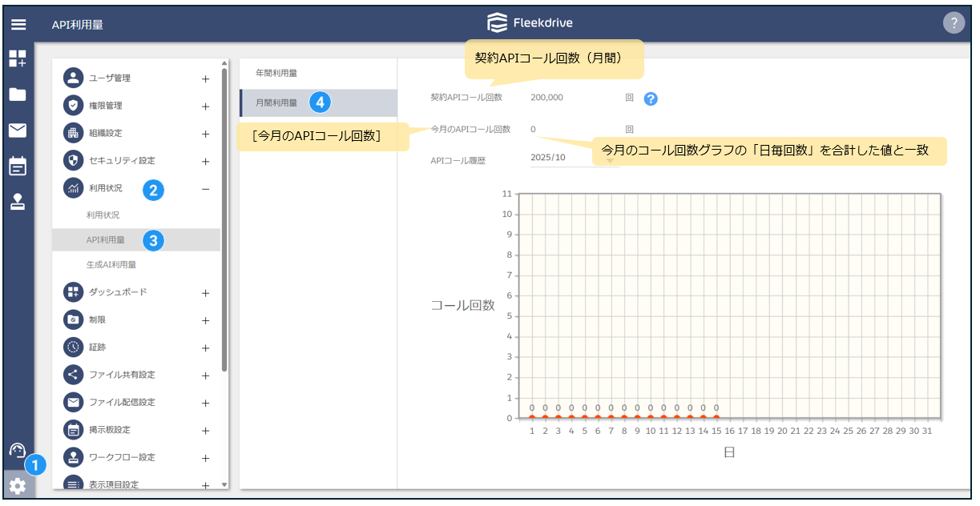Collapse the 利用状況 section
This screenshot has height=506, width=980.
tap(205, 189)
